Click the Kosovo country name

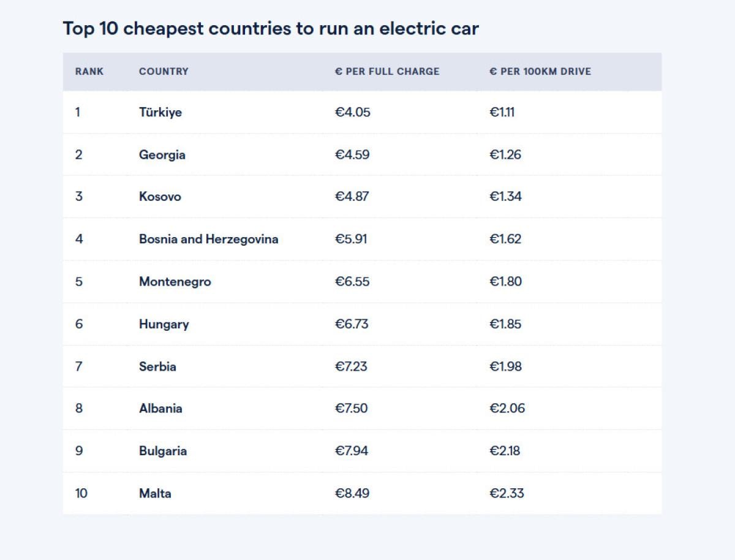pyautogui.click(x=160, y=197)
